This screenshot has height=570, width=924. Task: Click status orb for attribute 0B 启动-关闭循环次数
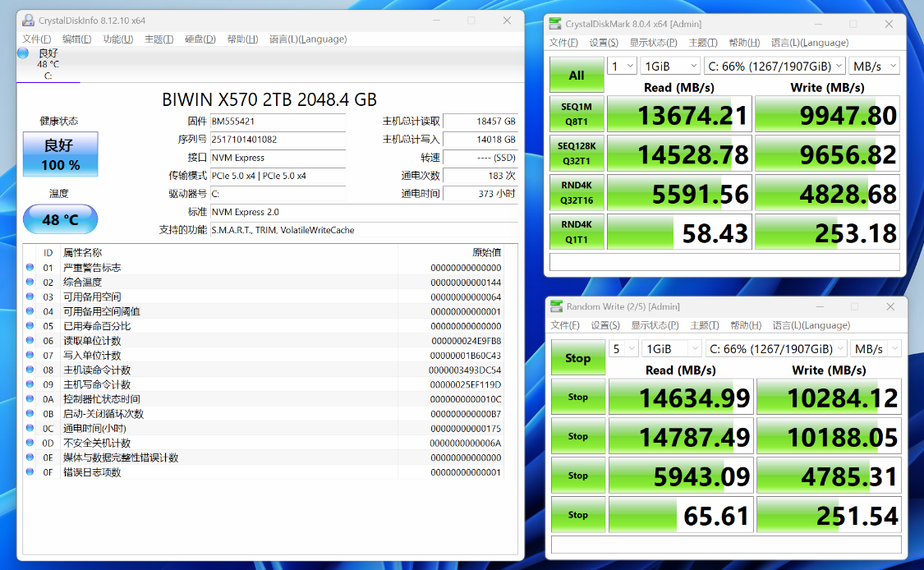30,413
